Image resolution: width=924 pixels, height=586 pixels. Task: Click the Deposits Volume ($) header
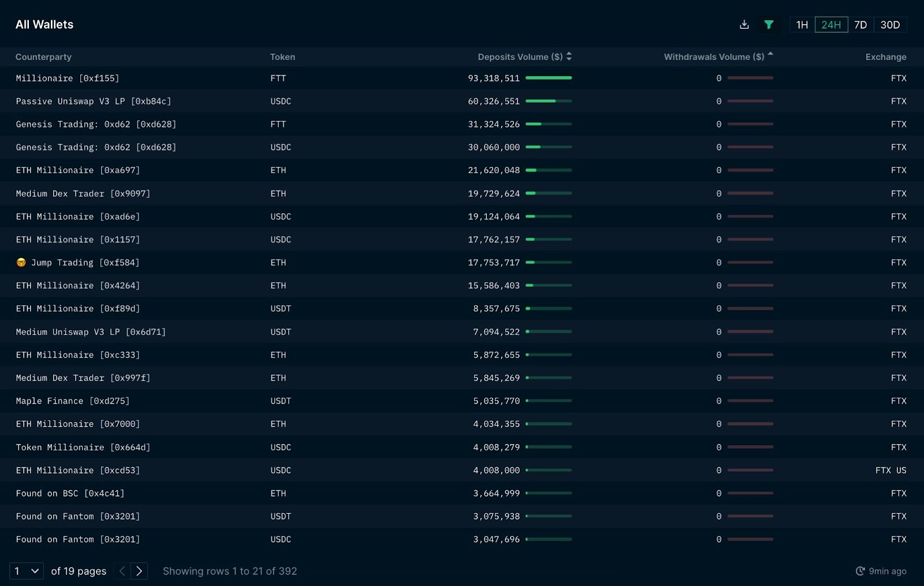click(x=520, y=57)
